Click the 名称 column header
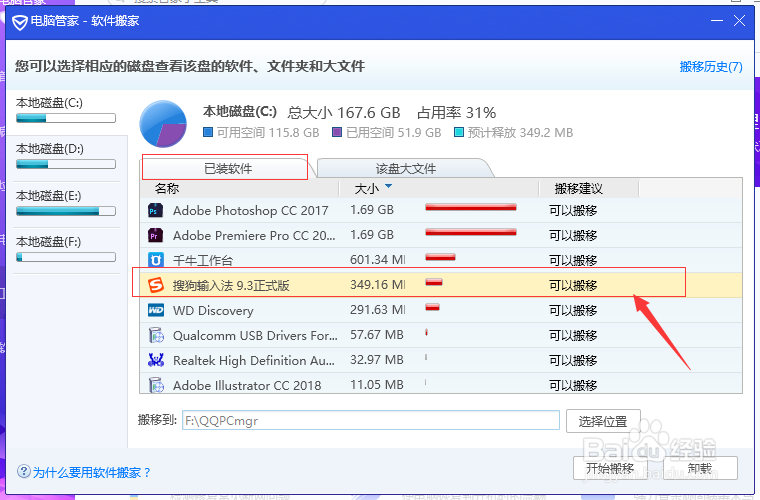The width and height of the screenshot is (760, 500). (x=167, y=188)
